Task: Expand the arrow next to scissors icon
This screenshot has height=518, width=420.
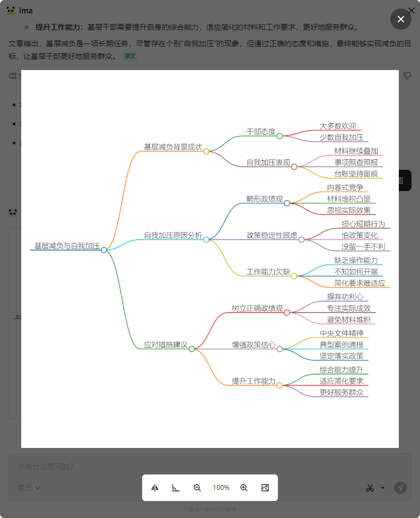Action: point(383,488)
